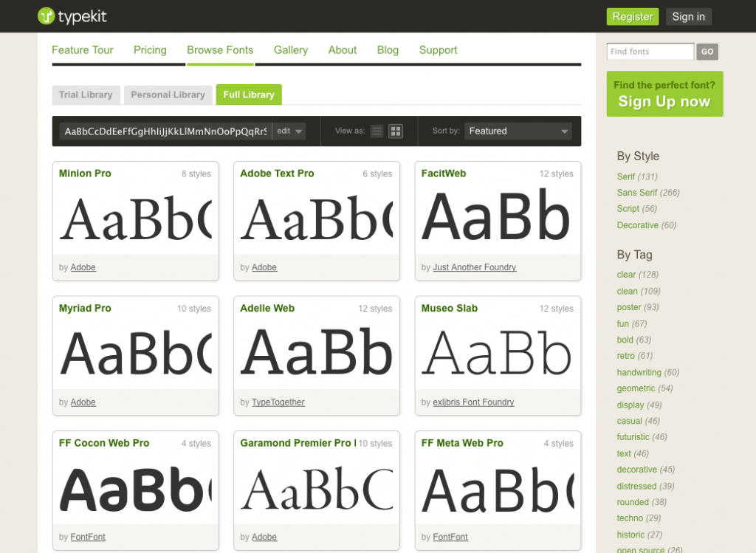Click the Register button
The width and height of the screenshot is (756, 553).
633,17
